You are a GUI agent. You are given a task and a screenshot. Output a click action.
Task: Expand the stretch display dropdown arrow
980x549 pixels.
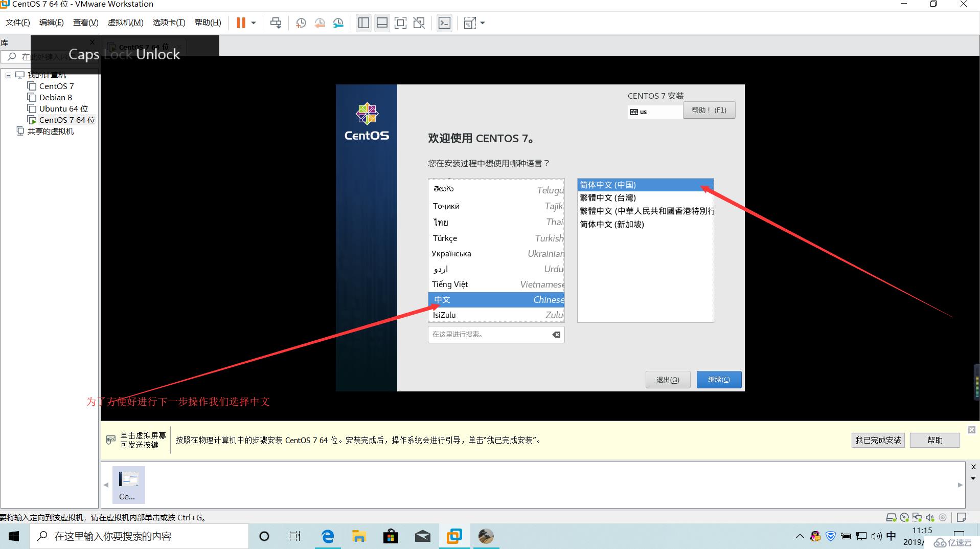tap(483, 23)
